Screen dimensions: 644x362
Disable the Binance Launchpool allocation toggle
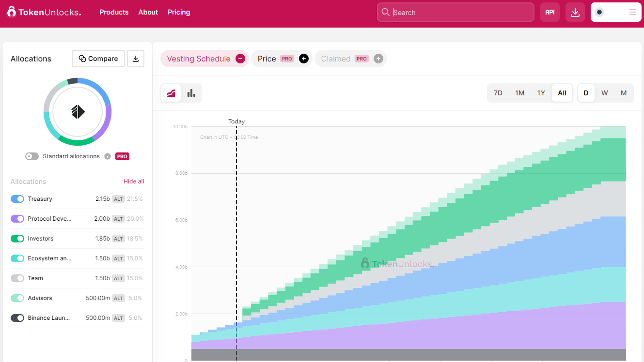tap(17, 318)
